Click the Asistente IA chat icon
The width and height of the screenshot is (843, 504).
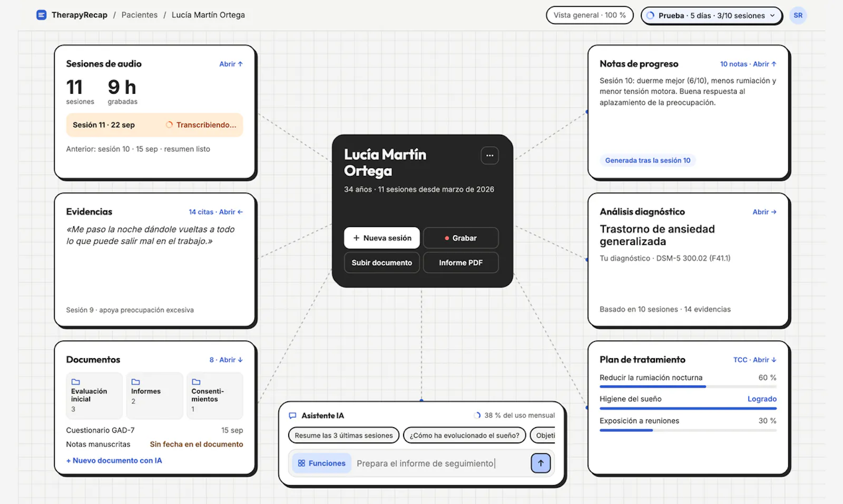[x=292, y=416]
